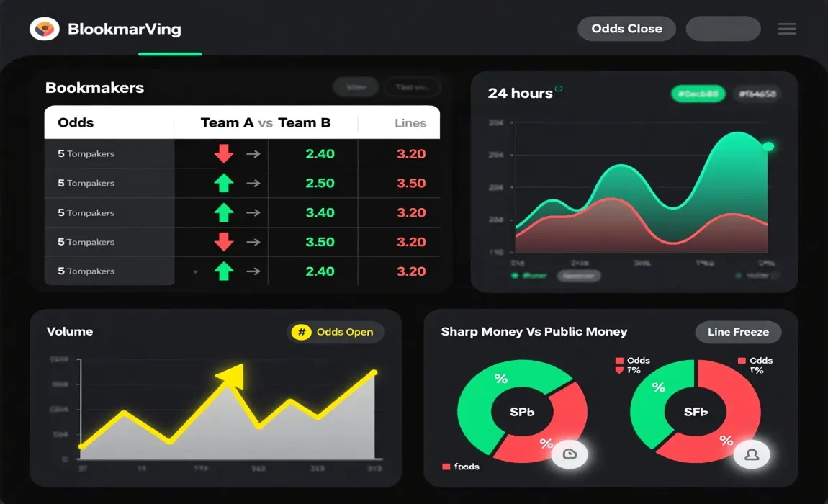Select the green pill tag in 24 hours panel
This screenshot has height=504, width=828.
click(x=698, y=94)
